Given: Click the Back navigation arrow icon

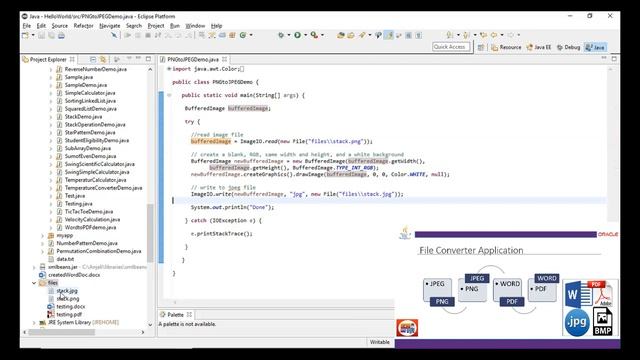Looking at the screenshot, I should 494,35.
